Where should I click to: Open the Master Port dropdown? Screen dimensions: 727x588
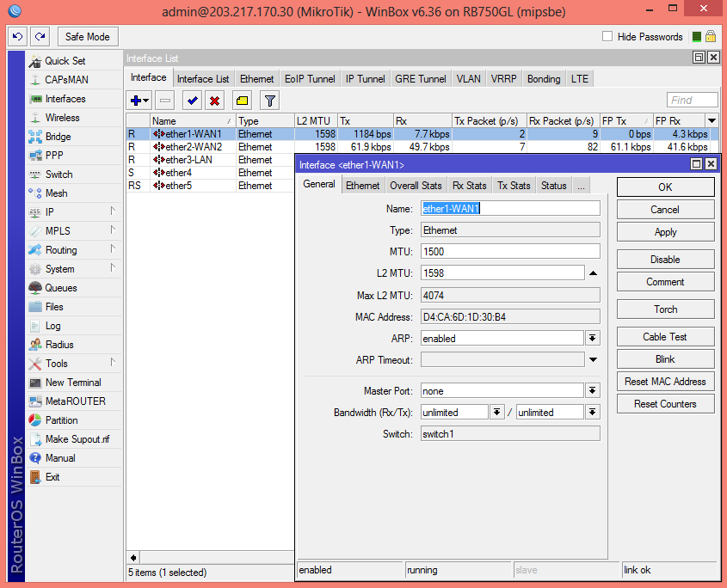point(593,390)
